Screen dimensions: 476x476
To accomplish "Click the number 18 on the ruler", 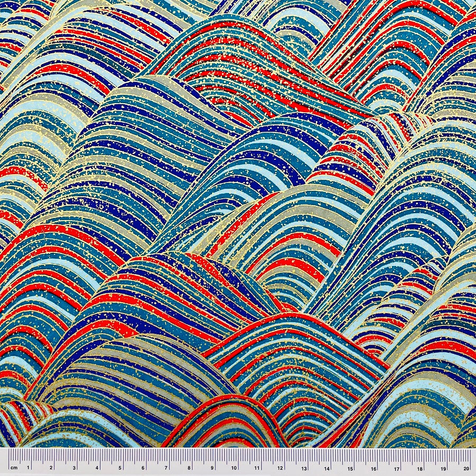I will [x=418, y=468].
